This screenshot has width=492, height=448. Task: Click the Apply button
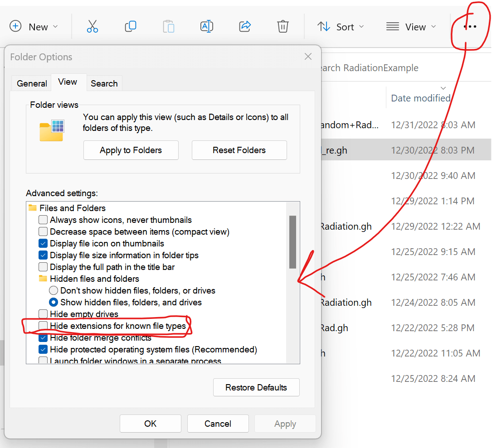click(285, 424)
